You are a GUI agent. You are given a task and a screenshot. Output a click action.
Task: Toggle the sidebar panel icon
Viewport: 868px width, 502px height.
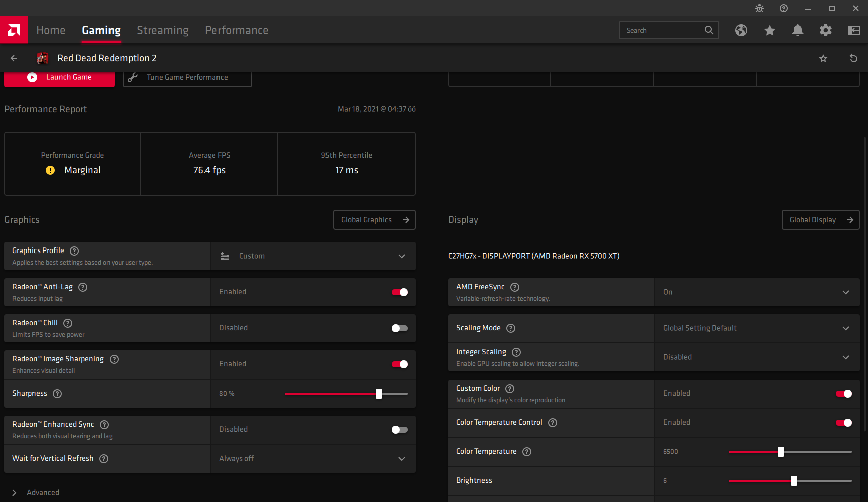[854, 30]
